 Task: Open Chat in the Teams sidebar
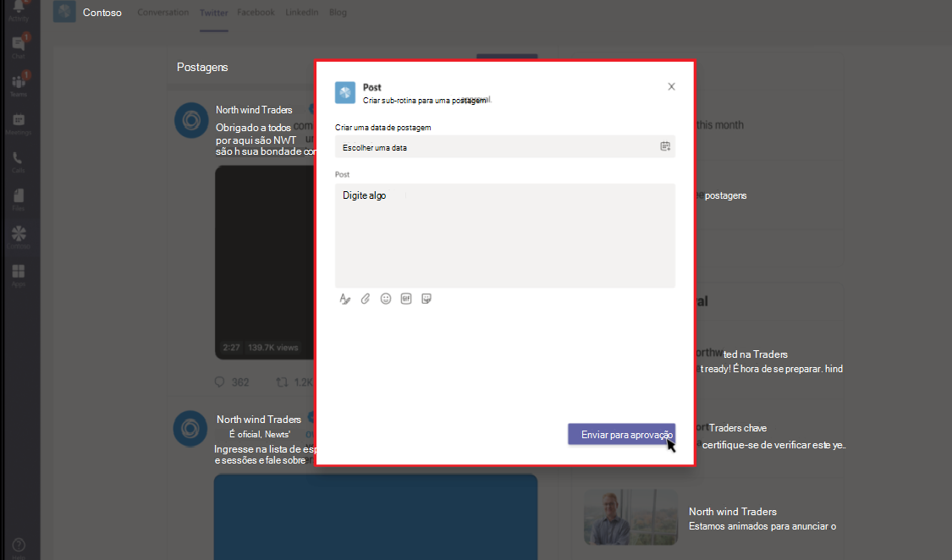19,47
